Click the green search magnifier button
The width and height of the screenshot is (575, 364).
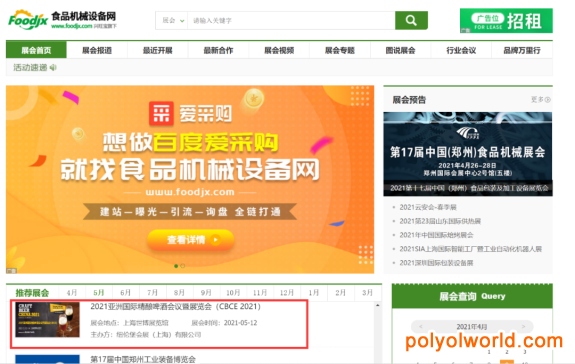[x=411, y=21]
